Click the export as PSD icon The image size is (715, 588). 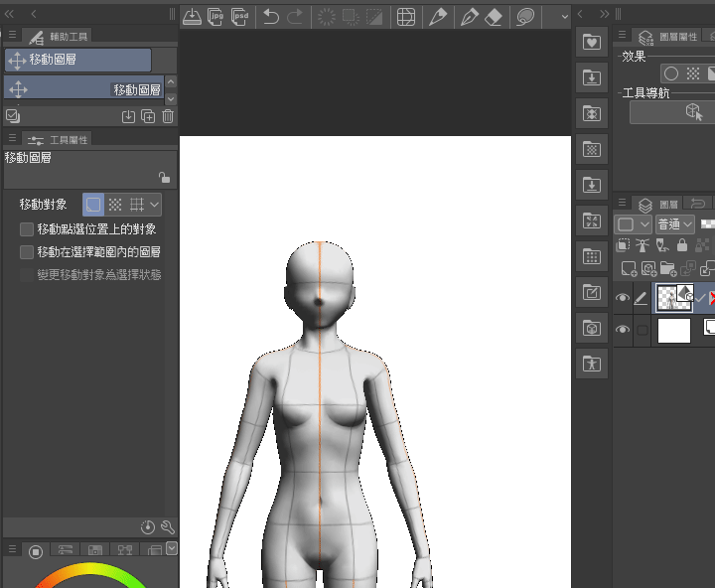tap(239, 17)
